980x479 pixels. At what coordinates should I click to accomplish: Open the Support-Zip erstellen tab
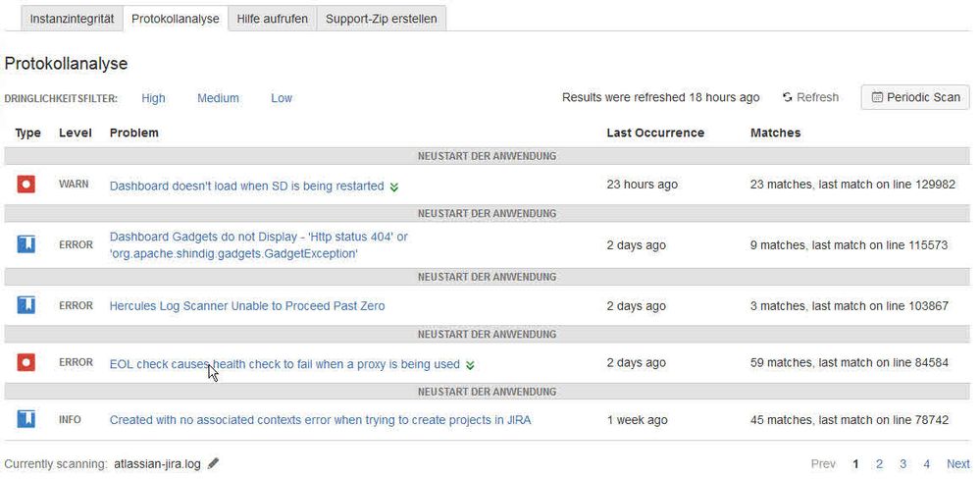tap(382, 19)
